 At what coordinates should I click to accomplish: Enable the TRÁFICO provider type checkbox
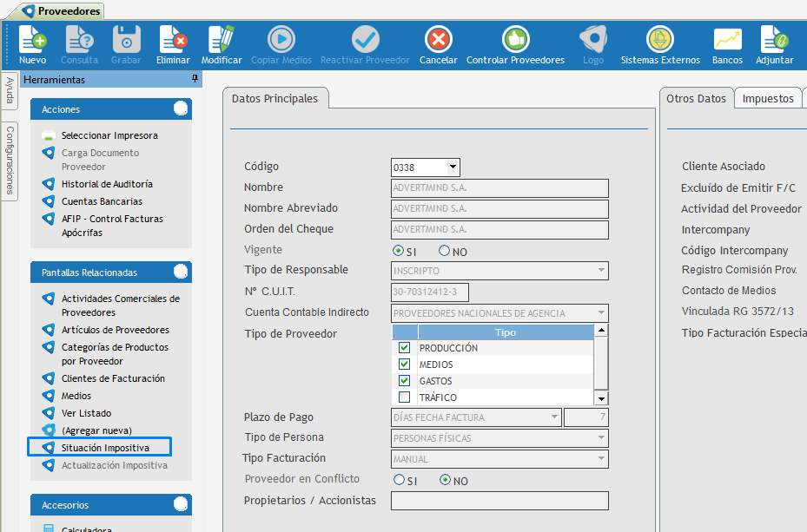click(404, 397)
